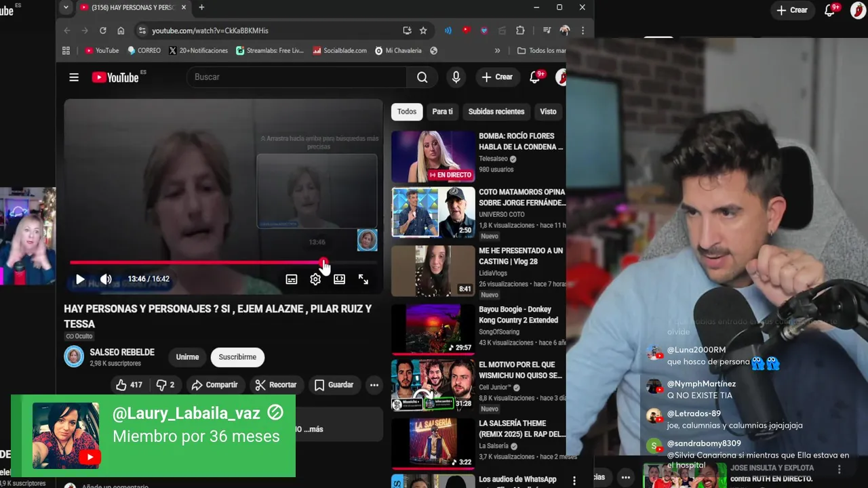The height and width of the screenshot is (488, 868).
Task: Bookmark this page with the star icon
Action: [x=423, y=30]
